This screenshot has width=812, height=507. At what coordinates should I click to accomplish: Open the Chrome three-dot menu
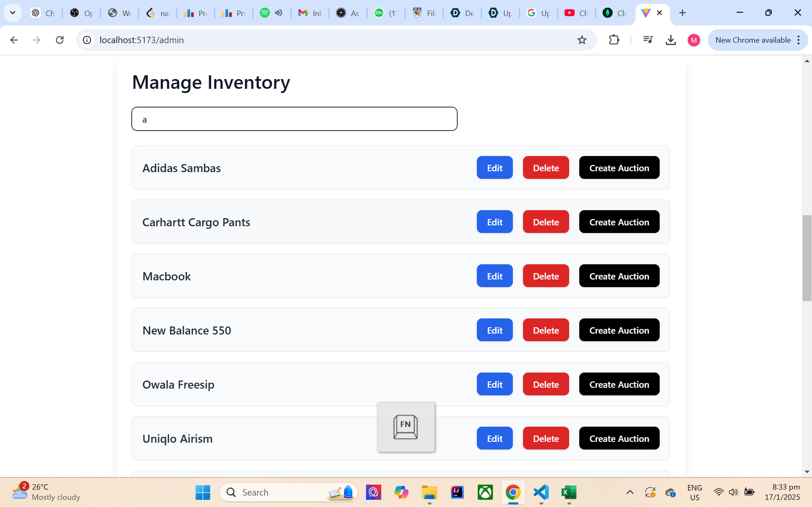[x=798, y=40]
